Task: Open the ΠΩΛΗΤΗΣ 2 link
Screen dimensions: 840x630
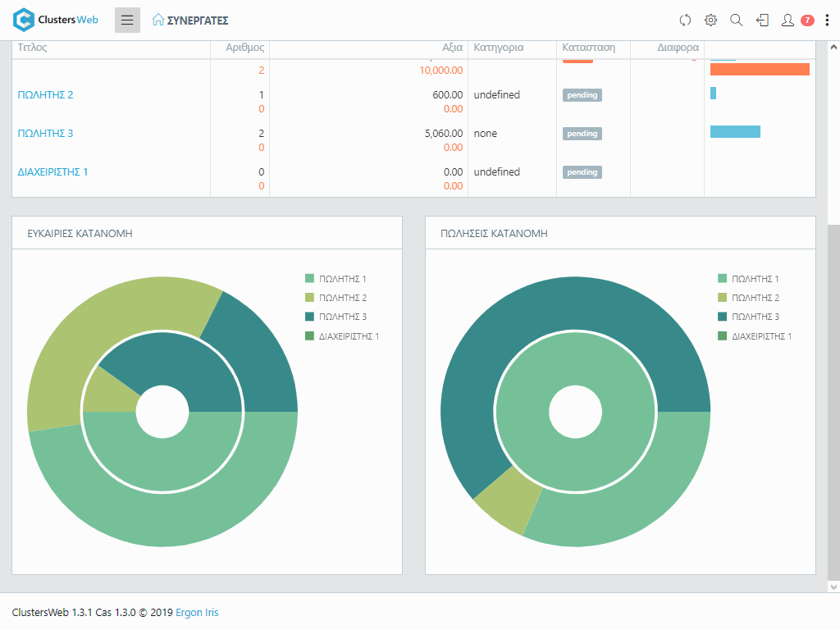Action: (46, 95)
